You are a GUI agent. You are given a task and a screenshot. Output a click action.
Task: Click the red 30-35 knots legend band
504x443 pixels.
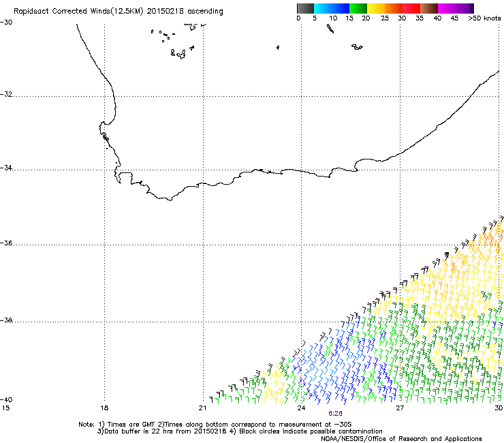pos(411,8)
